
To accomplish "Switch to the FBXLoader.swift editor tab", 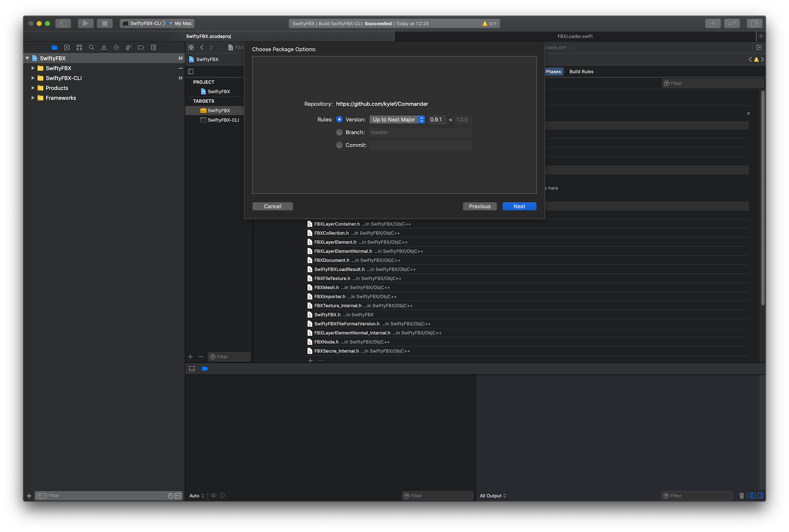I will pos(575,36).
